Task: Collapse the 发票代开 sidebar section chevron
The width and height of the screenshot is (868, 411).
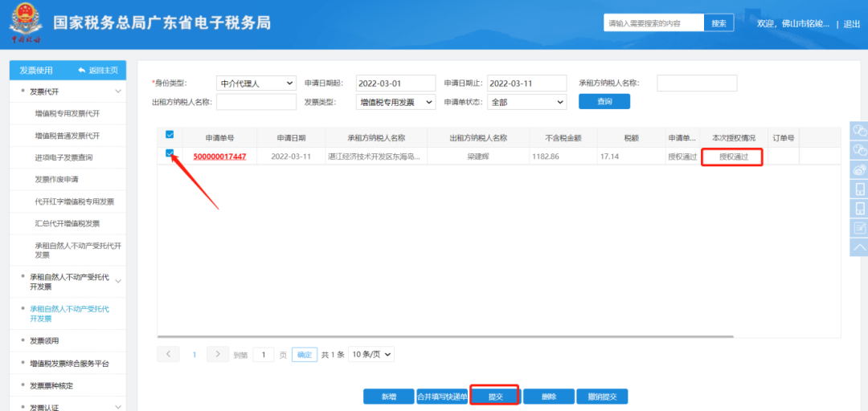Action: 118,92
